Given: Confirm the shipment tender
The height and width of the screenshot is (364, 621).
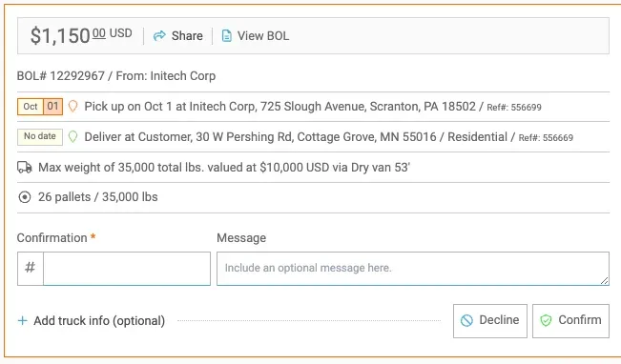Looking at the screenshot, I should [570, 321].
